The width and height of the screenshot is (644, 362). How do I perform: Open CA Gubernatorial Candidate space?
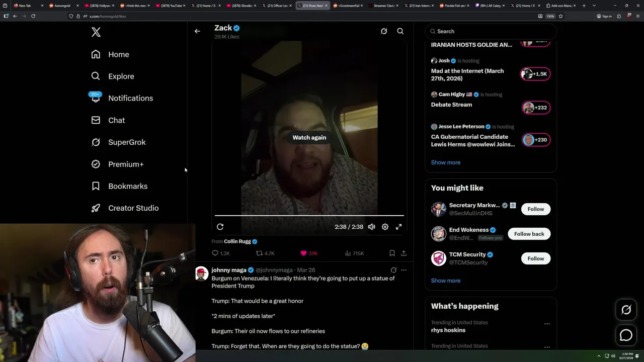[x=473, y=140]
